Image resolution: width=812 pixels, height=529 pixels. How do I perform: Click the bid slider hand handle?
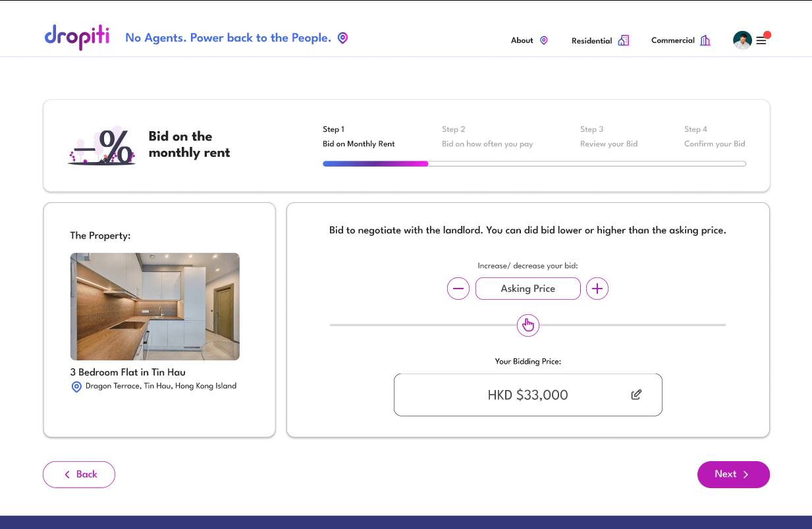528,325
